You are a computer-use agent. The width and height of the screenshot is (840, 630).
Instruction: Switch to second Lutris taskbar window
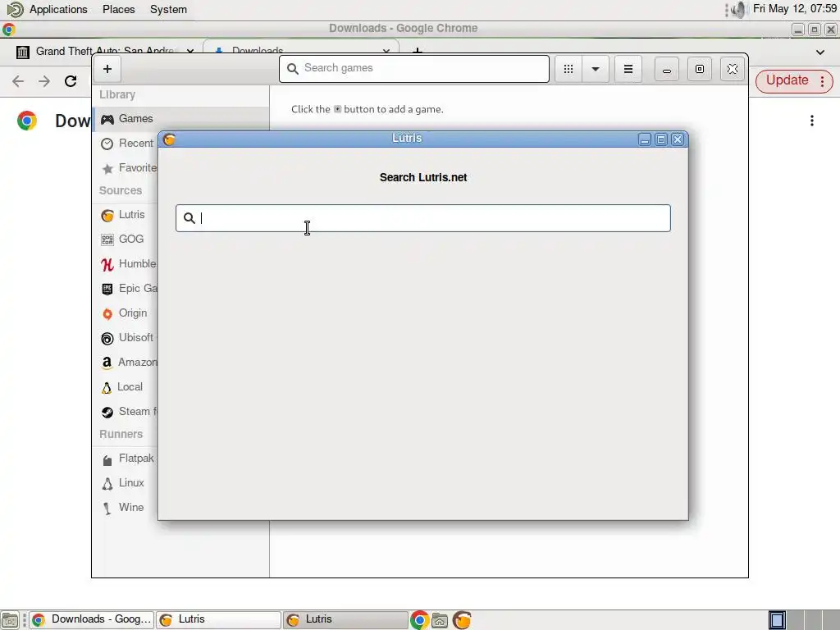point(345,620)
